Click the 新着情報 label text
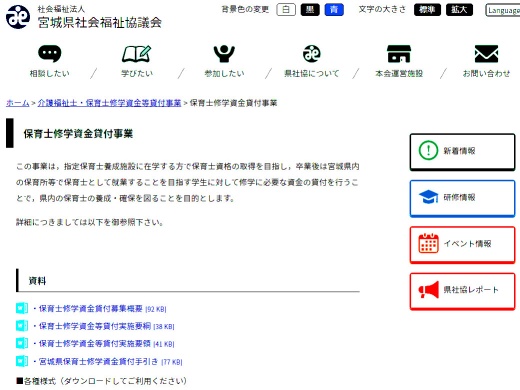This screenshot has height=390, width=520. coord(459,151)
